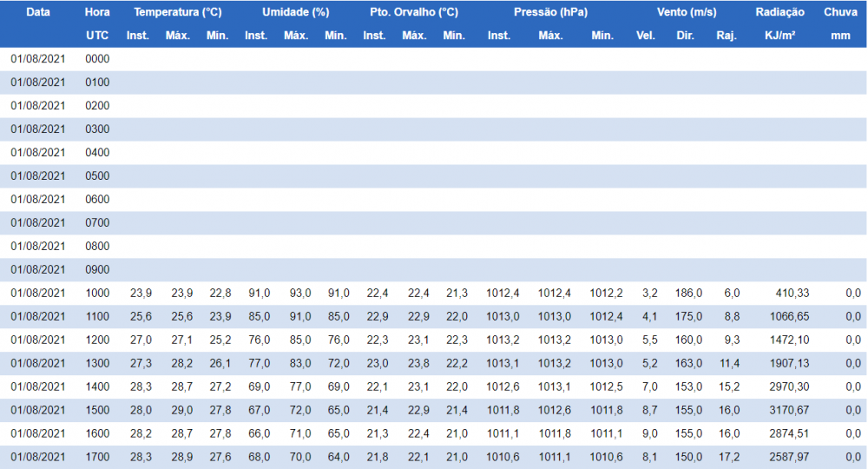Click the date cell in the 1200 row
The width and height of the screenshot is (868, 469).
(38, 340)
